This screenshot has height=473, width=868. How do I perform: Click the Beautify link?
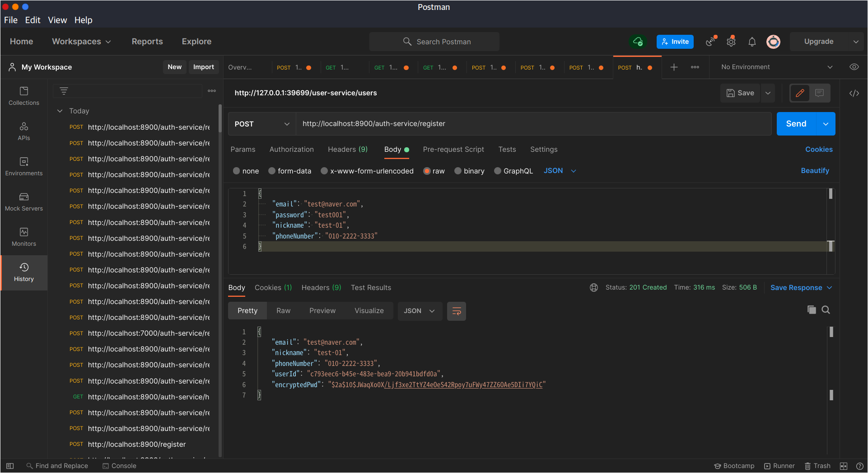(x=815, y=171)
